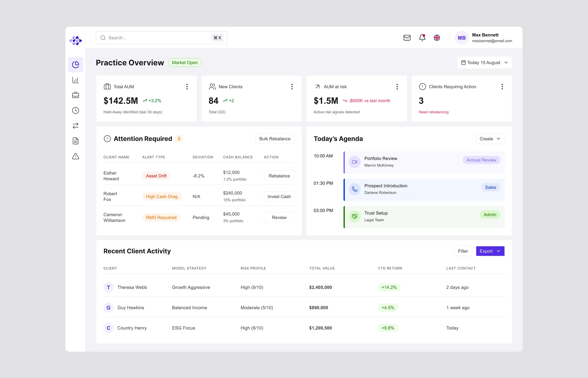Open the Analytics bar chart sidebar icon

pos(75,80)
